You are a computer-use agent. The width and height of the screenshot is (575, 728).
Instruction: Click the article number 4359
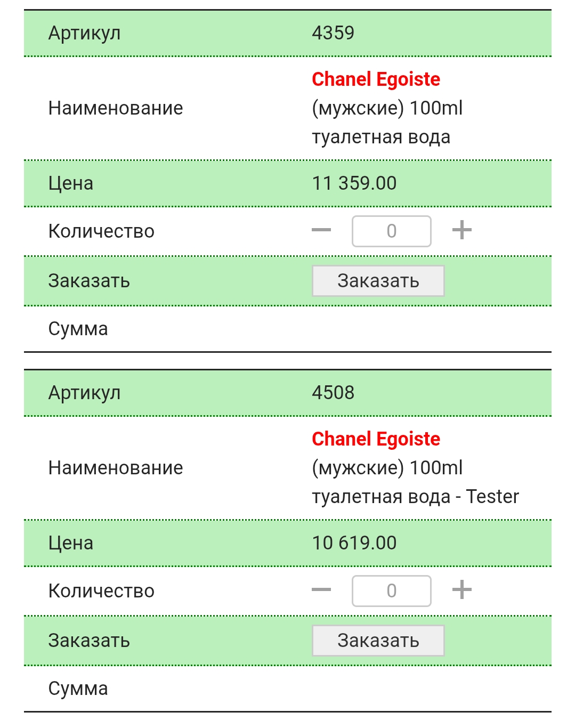[x=333, y=33]
